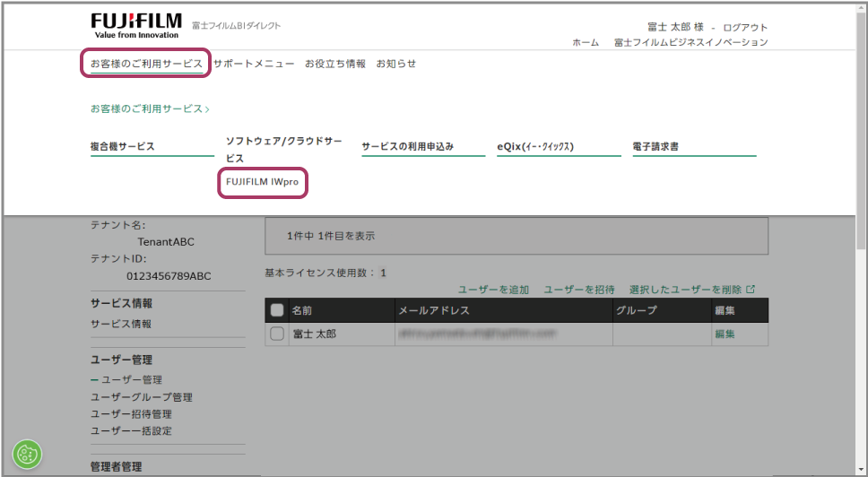Click external link icon beside 選択したユーザーを削除

(x=751, y=289)
